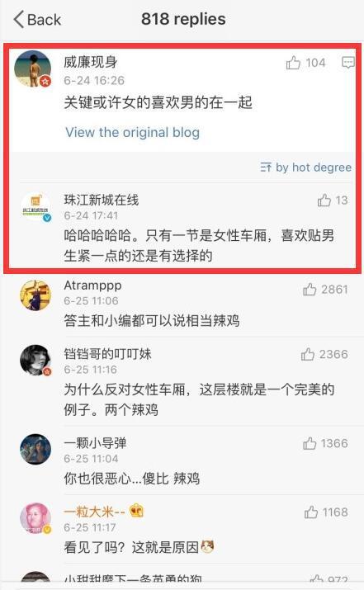Click the sort icon beside 'by hot degree'
The image size is (364, 590).
(x=266, y=167)
